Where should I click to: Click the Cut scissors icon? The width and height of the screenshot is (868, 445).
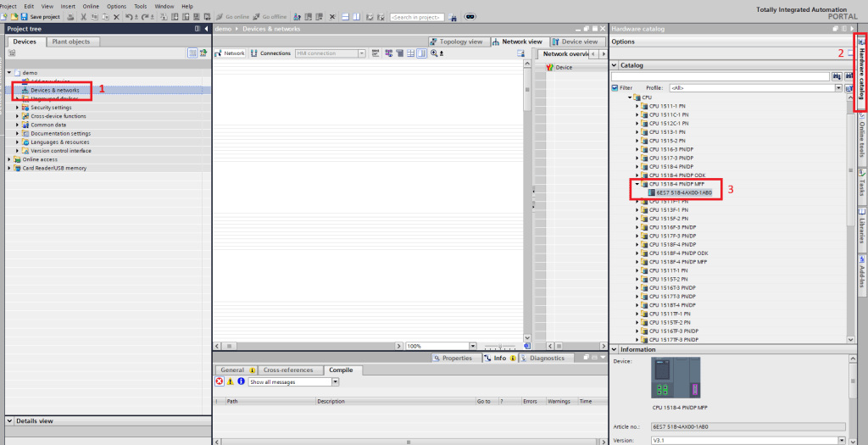[84, 17]
